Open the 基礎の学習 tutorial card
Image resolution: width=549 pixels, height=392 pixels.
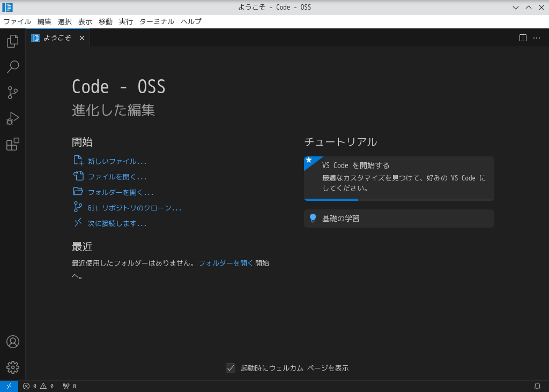(x=399, y=218)
